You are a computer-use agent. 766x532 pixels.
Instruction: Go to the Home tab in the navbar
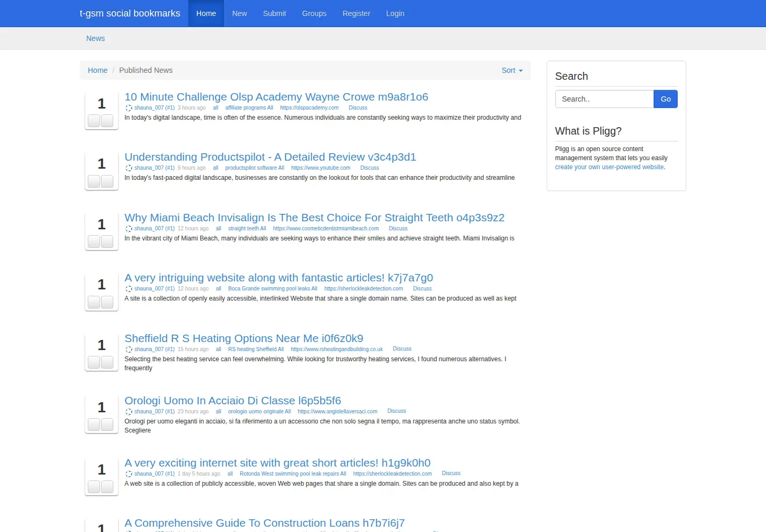coord(206,13)
